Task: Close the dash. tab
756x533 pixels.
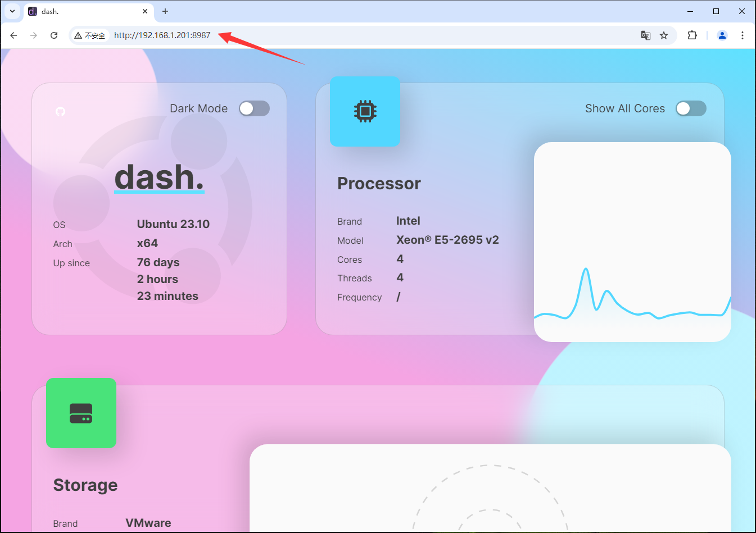Action: pyautogui.click(x=145, y=11)
